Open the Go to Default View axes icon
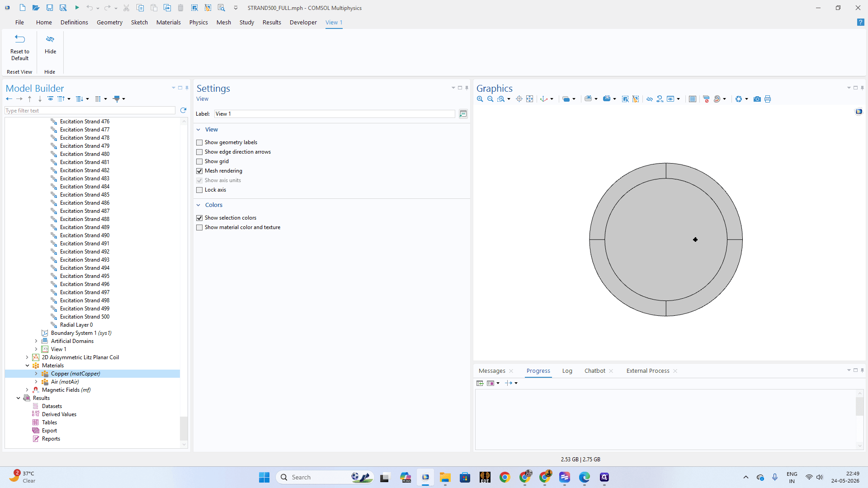This screenshot has width=868, height=488. coord(544,99)
